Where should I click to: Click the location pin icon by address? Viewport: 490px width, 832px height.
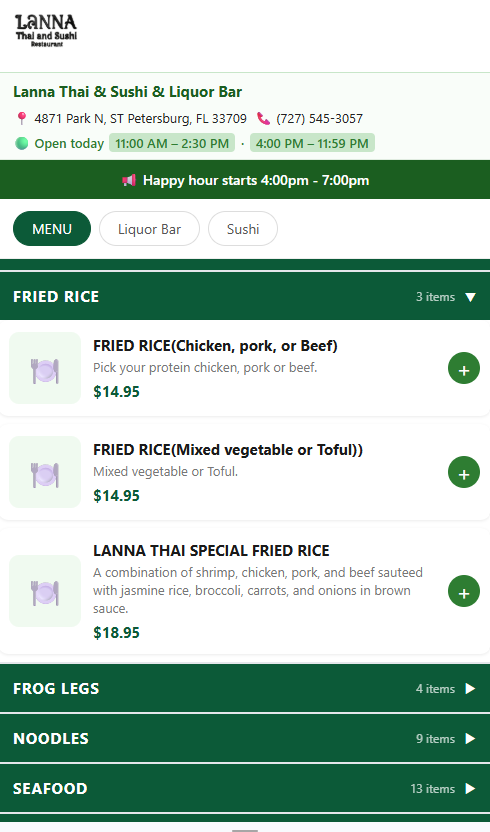point(21,118)
